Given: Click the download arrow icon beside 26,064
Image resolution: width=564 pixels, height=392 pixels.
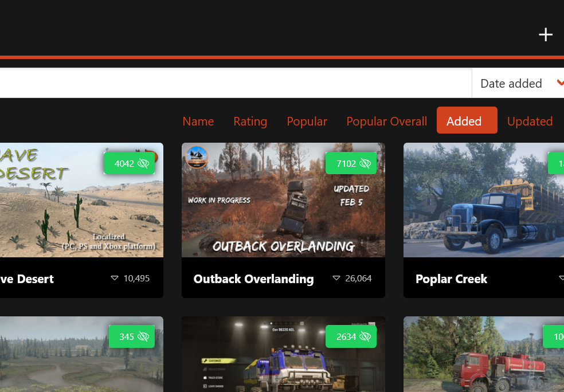Looking at the screenshot, I should pos(336,279).
